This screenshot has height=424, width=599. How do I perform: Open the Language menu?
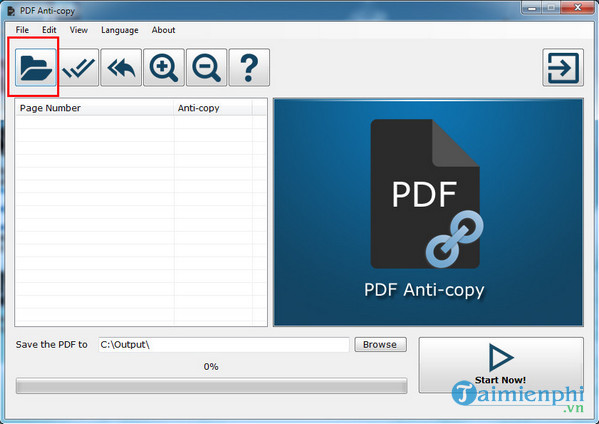(120, 30)
